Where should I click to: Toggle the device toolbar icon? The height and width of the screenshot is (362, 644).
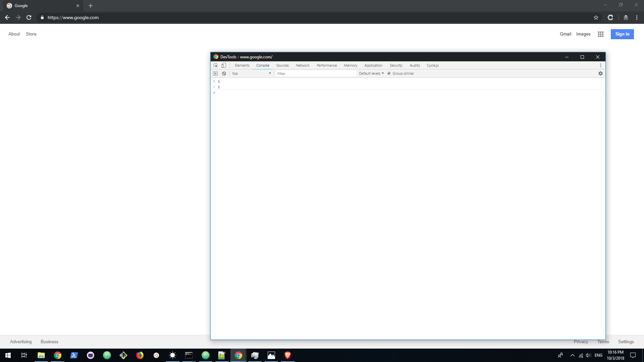224,65
